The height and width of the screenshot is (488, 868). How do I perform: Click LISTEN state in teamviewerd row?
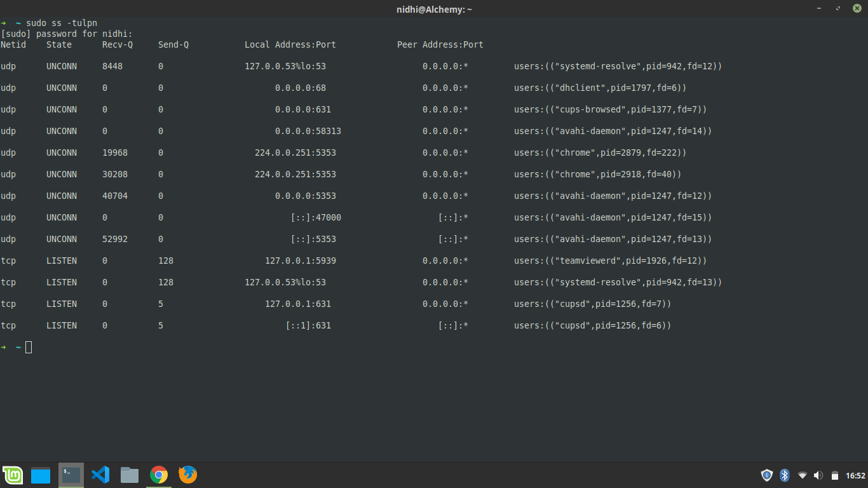click(62, 261)
